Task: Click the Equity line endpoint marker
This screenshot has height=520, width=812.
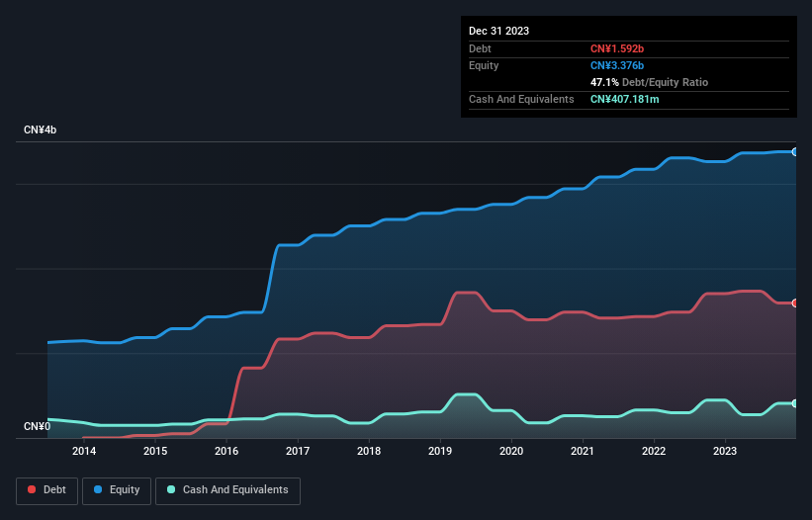Action: point(795,152)
